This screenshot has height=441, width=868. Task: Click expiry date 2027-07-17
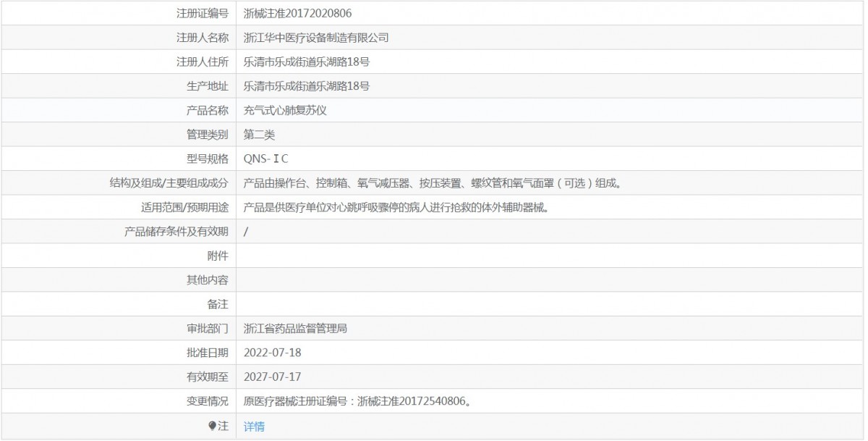tap(272, 377)
